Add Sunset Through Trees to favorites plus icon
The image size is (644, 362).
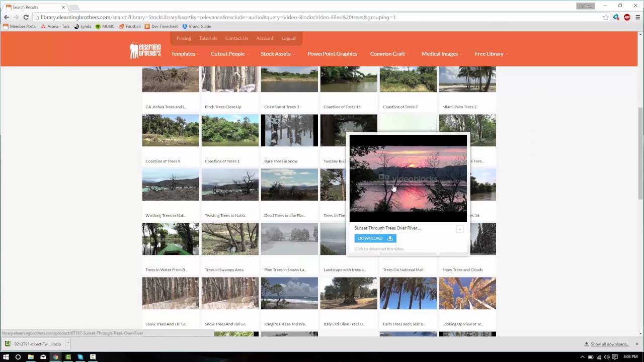[x=459, y=229]
